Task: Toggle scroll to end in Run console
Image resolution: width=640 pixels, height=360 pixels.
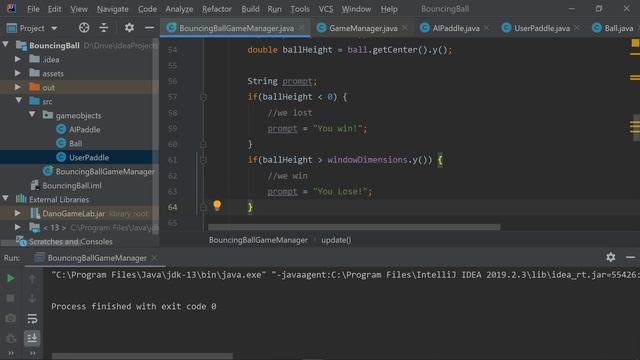Action: (x=32, y=338)
